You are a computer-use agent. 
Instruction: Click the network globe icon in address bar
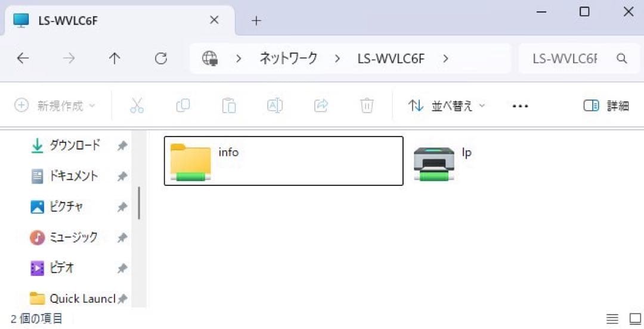click(x=210, y=59)
